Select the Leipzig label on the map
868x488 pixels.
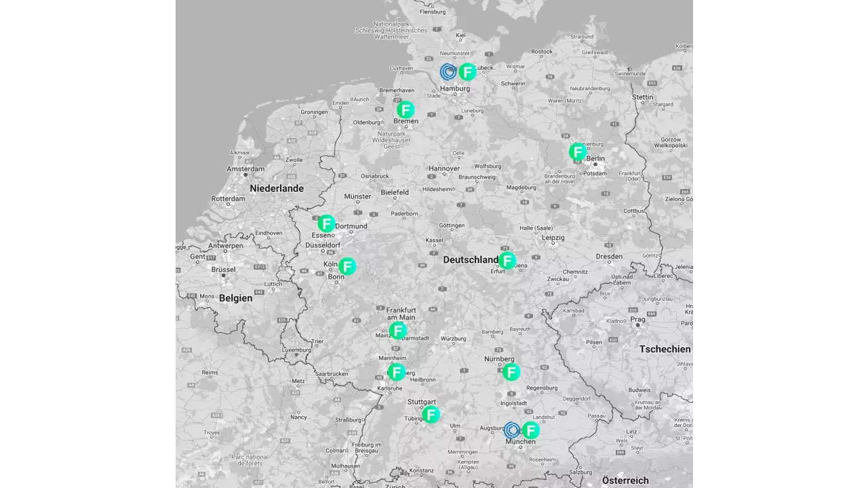[553, 238]
